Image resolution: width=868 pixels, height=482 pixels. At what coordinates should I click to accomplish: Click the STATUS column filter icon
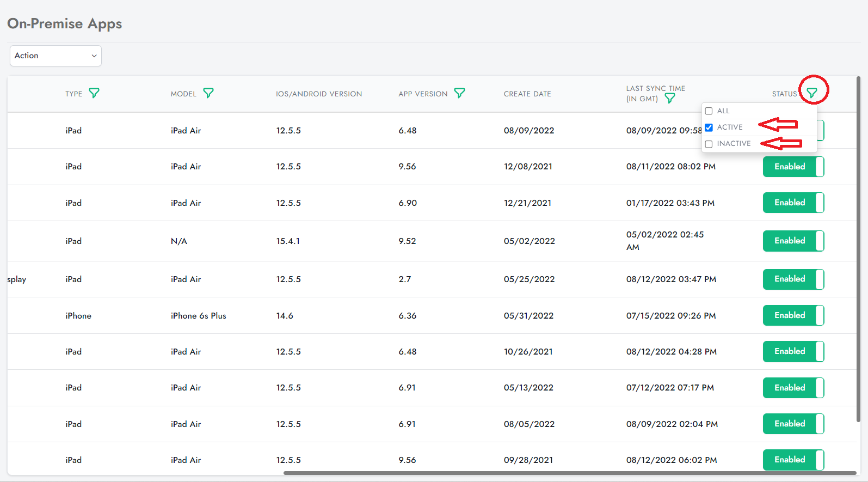coord(812,93)
